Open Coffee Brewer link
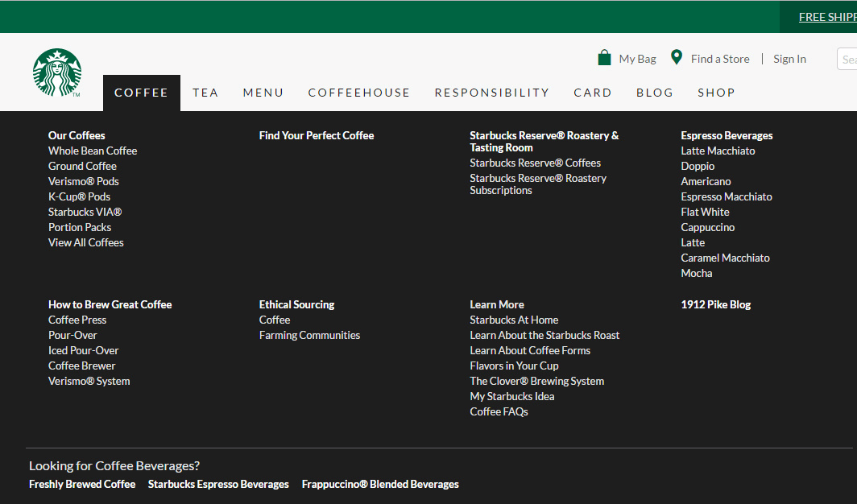 pos(81,366)
